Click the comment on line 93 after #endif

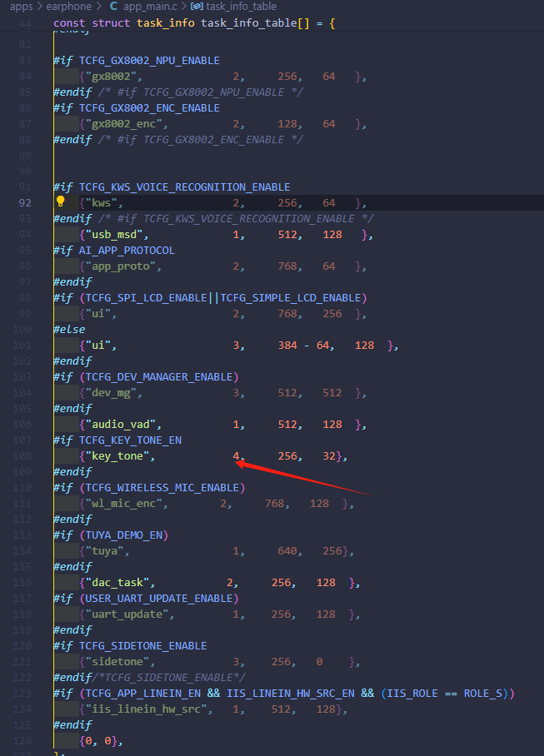236,218
